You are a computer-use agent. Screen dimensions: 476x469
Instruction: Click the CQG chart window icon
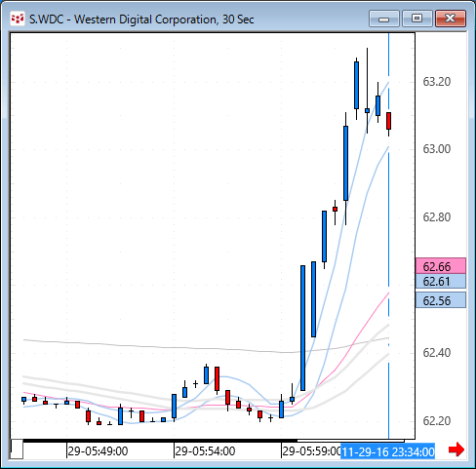[x=18, y=19]
